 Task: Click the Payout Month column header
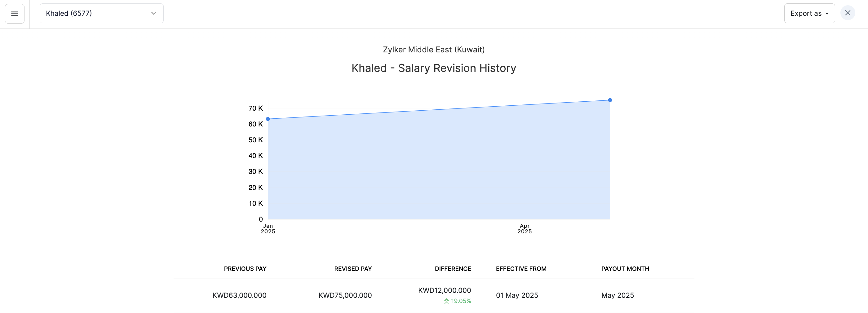(x=625, y=268)
